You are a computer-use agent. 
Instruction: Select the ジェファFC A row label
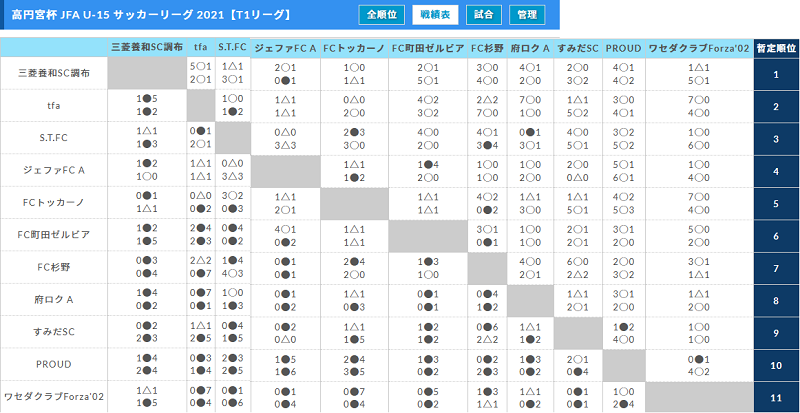click(54, 171)
